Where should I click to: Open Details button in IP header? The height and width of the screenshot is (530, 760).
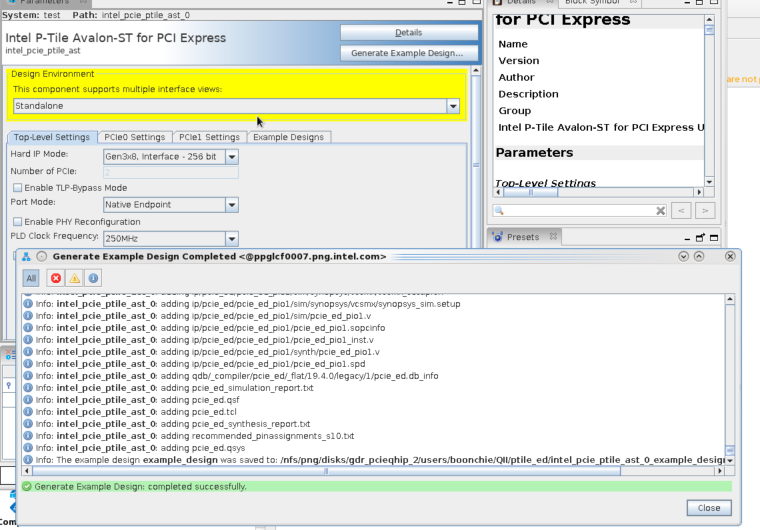[409, 32]
